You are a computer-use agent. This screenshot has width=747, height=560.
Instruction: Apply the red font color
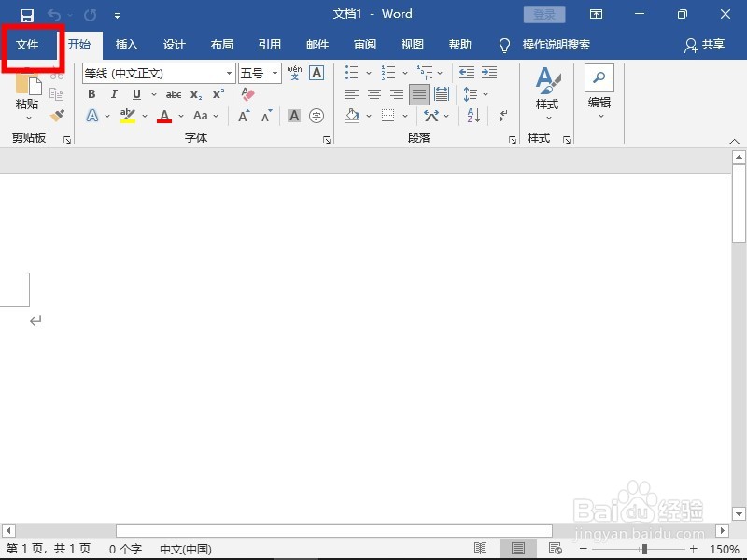coord(164,116)
